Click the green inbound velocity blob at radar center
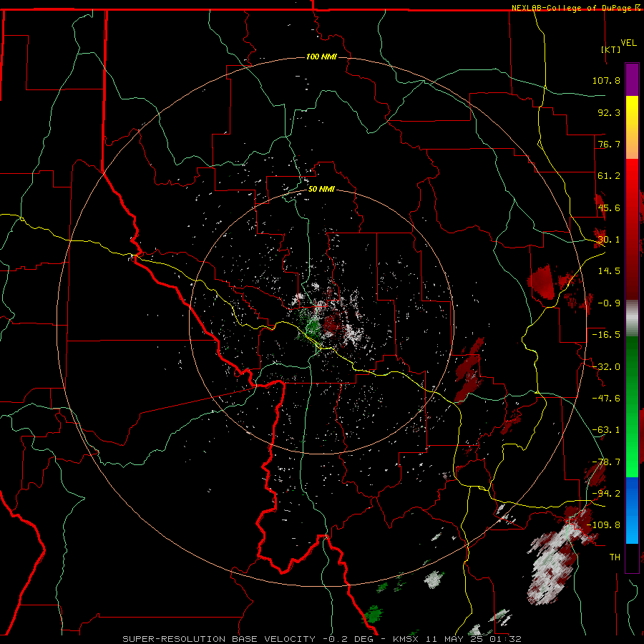644x644 pixels. pyautogui.click(x=313, y=327)
